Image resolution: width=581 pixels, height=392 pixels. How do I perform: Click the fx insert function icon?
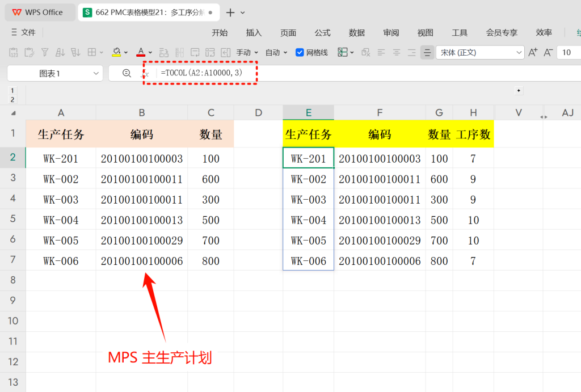tap(145, 74)
